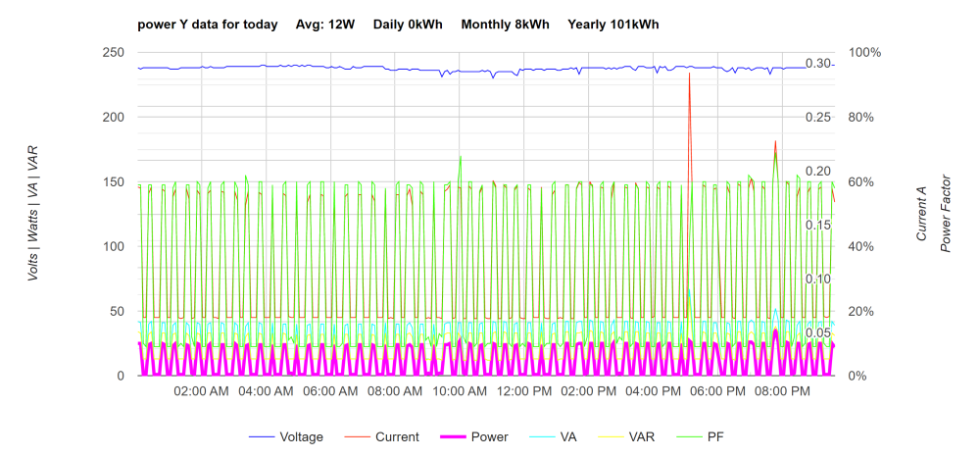Hide the Current series legend entry
The height and width of the screenshot is (458, 980).
[x=382, y=436]
